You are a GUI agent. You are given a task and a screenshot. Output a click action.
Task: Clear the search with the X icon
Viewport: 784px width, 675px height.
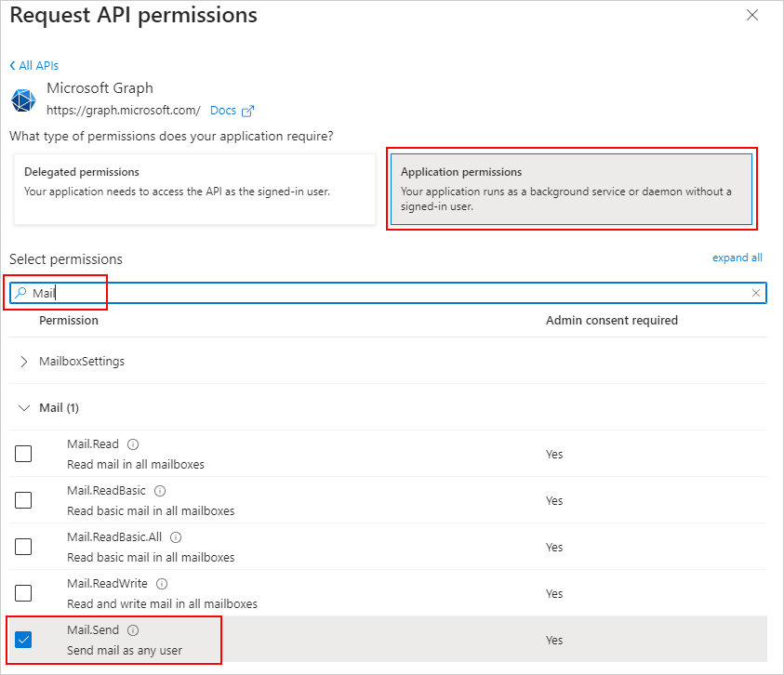(x=755, y=292)
